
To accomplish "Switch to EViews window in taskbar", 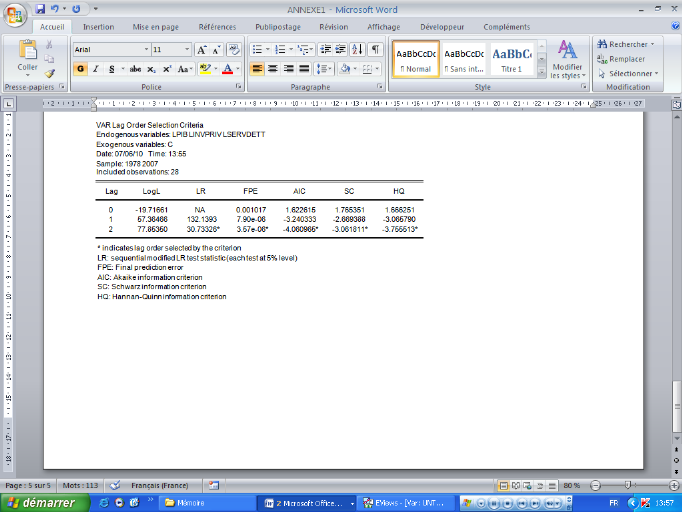I will point(406,503).
